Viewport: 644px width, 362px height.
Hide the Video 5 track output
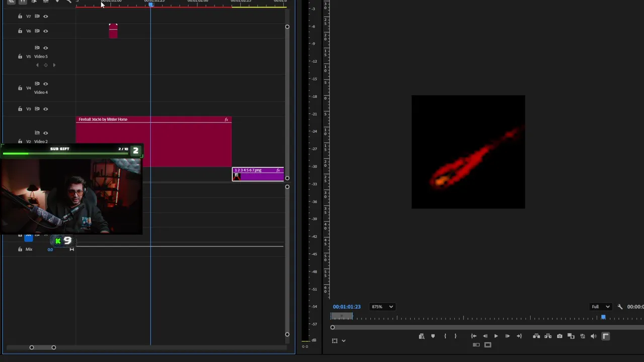click(46, 48)
